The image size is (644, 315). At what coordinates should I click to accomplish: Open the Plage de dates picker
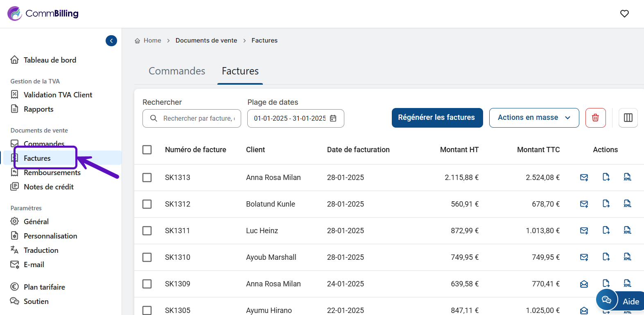tap(295, 119)
